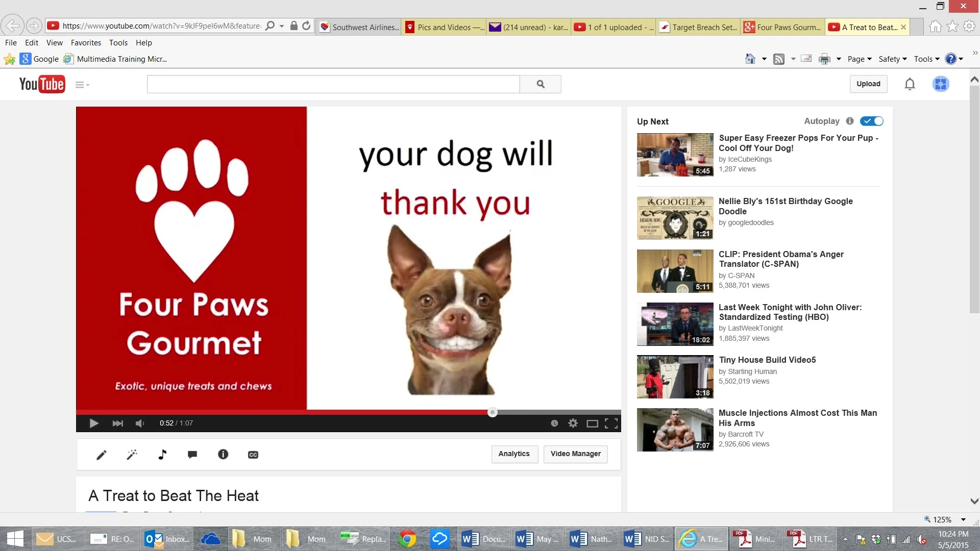Switch to the Target Breach Set tab
The height and width of the screenshot is (551, 980).
tap(698, 27)
